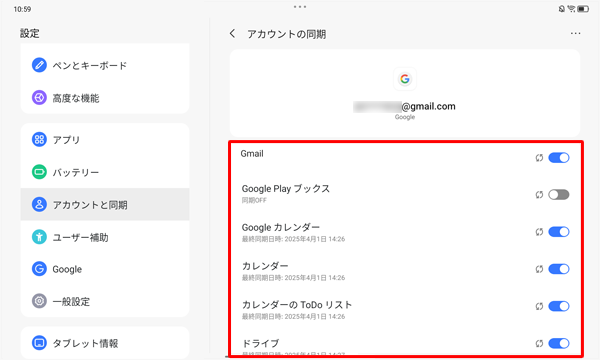Tap the アカウントの同期 page title
Image resolution: width=600 pixels, height=360 pixels.
pos(287,34)
